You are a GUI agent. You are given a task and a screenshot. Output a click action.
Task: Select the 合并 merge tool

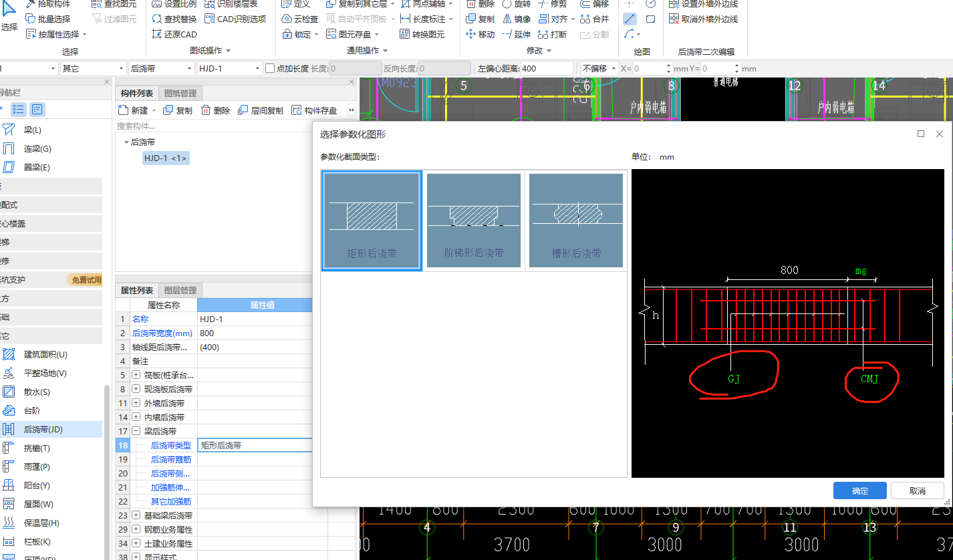click(x=595, y=19)
